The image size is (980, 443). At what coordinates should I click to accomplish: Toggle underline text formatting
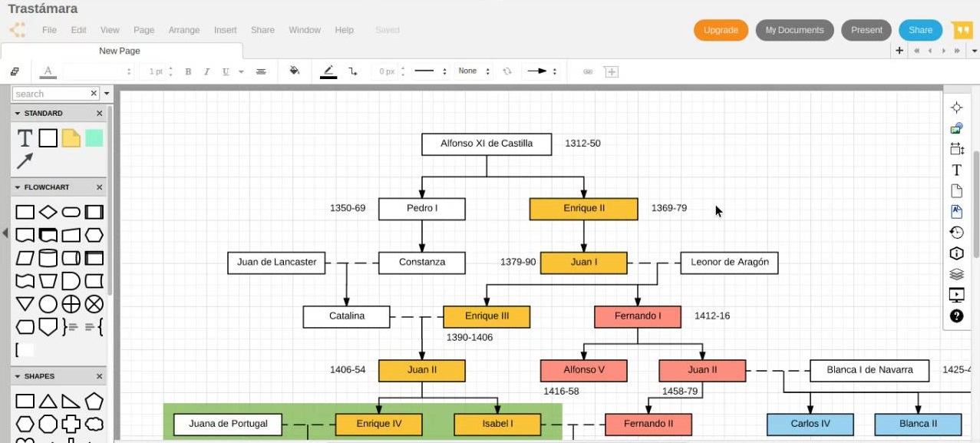click(223, 70)
